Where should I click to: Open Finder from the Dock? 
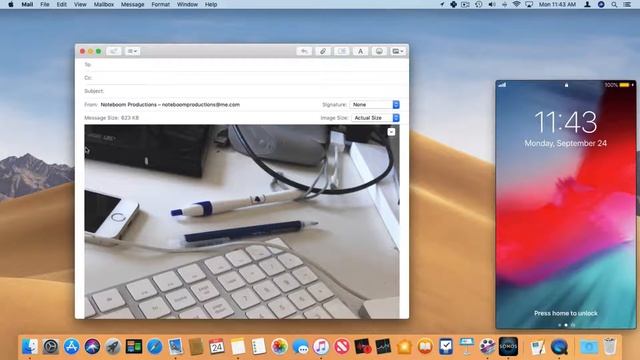(30, 347)
